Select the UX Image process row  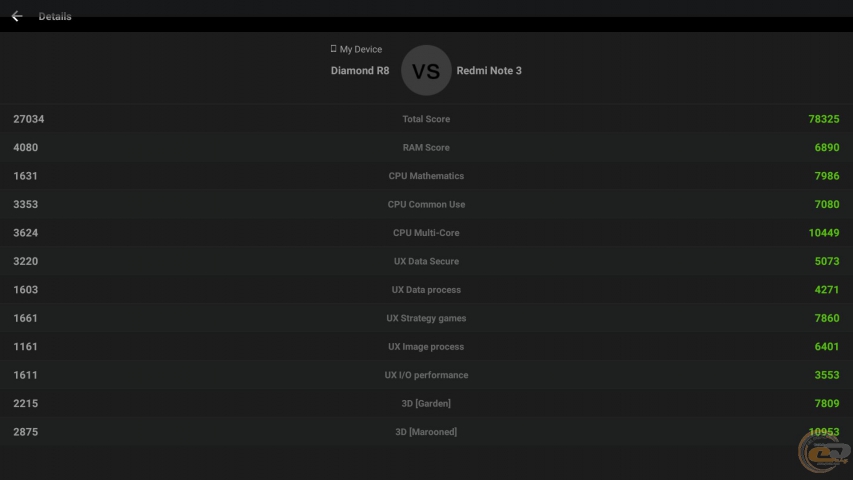point(426,347)
